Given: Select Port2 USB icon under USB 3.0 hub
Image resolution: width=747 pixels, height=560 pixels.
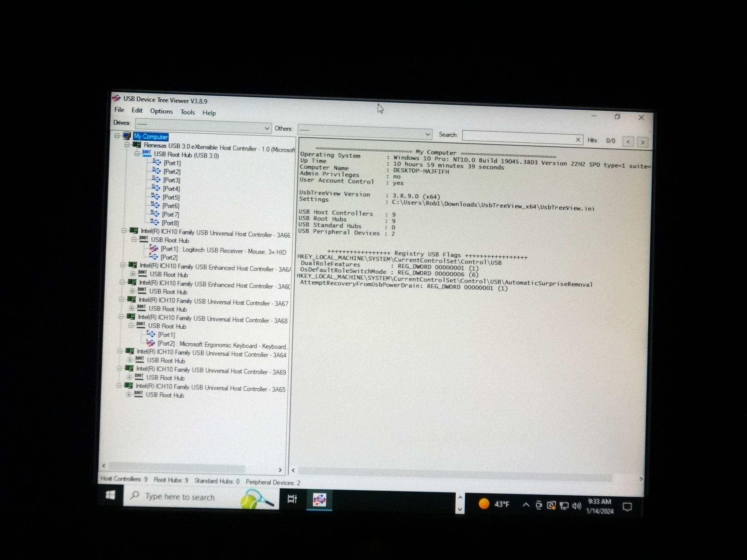Looking at the screenshot, I should tap(156, 171).
